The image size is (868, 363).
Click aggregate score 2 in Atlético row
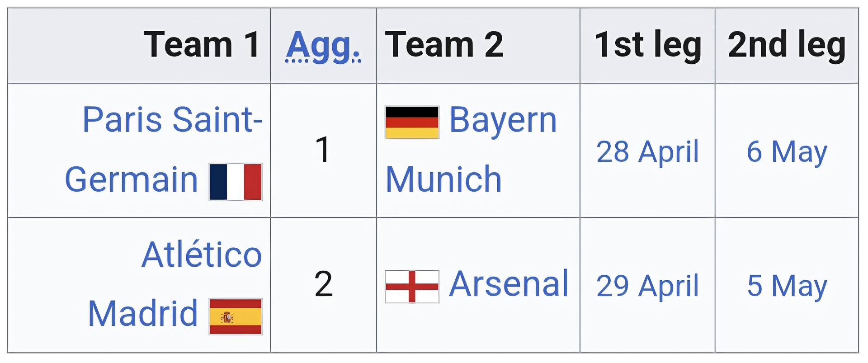coord(323,284)
